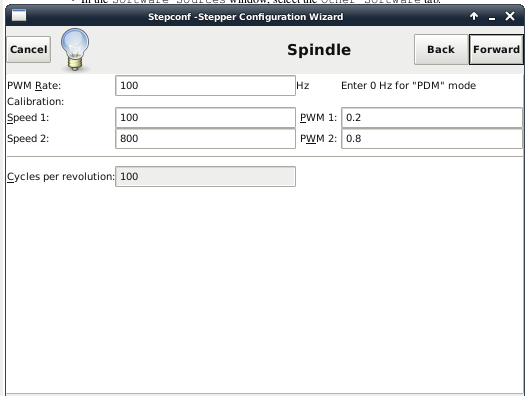The width and height of the screenshot is (525, 396).
Task: Close the Stepconf wizard window
Action: 510,16
